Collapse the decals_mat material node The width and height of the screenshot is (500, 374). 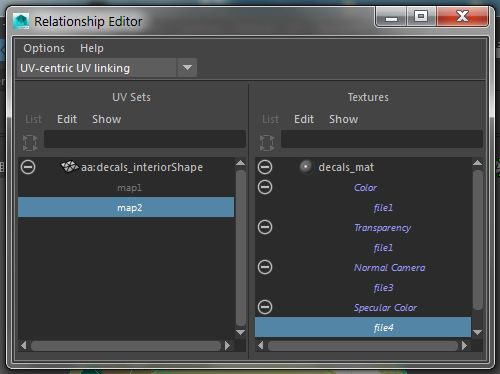coord(265,167)
